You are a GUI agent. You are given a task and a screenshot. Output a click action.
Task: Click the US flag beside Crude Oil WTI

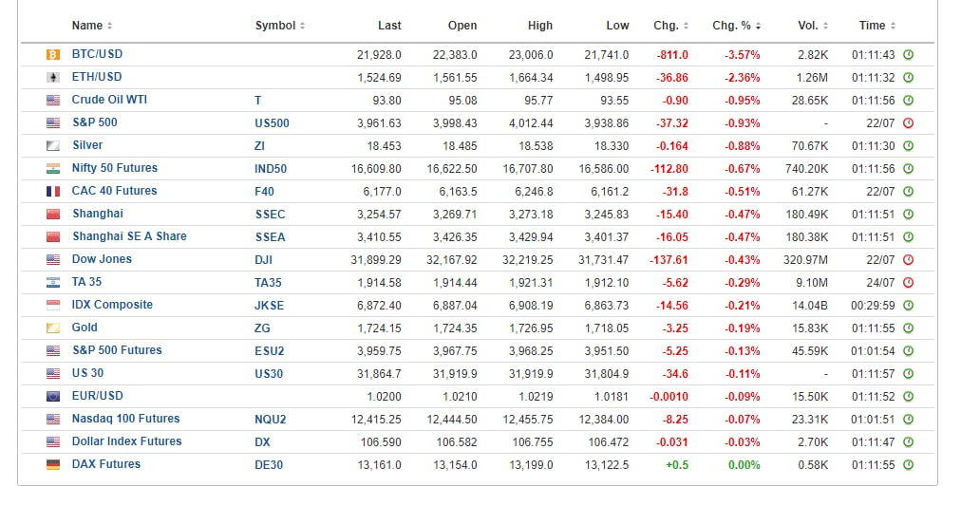(x=53, y=101)
